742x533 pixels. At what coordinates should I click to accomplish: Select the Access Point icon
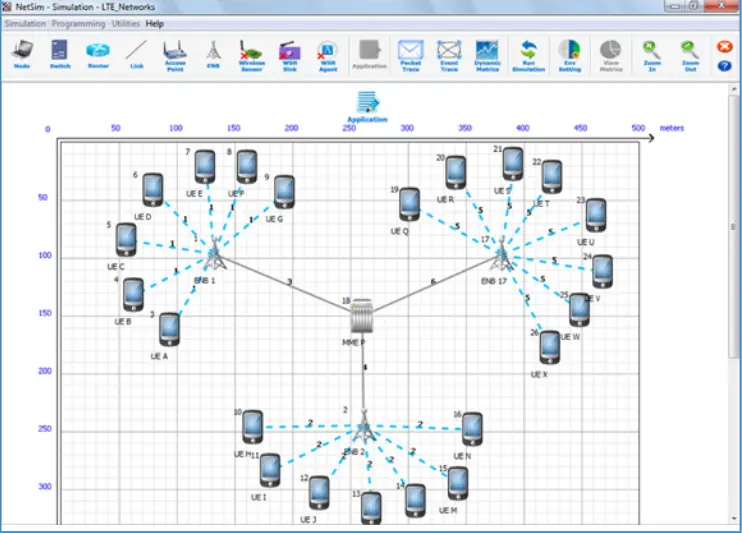coord(175,53)
